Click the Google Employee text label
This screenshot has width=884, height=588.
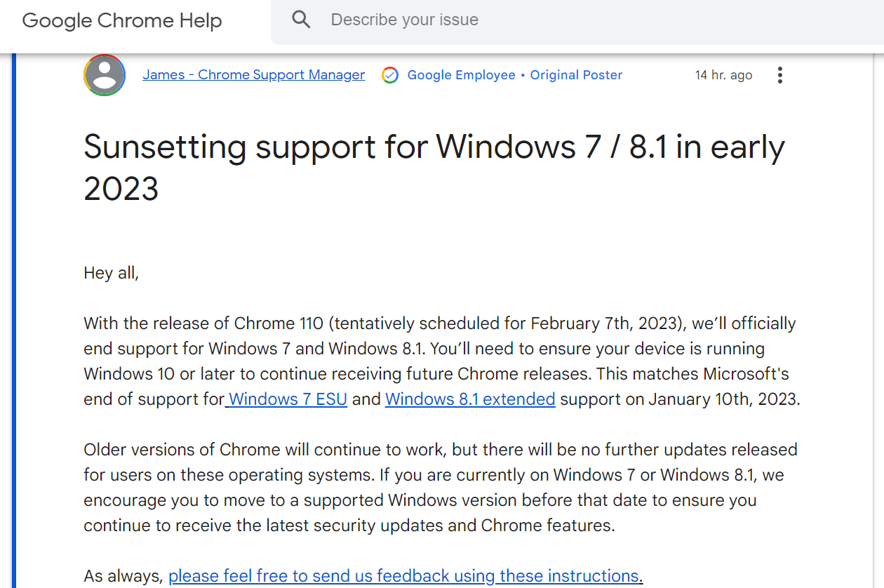tap(461, 75)
